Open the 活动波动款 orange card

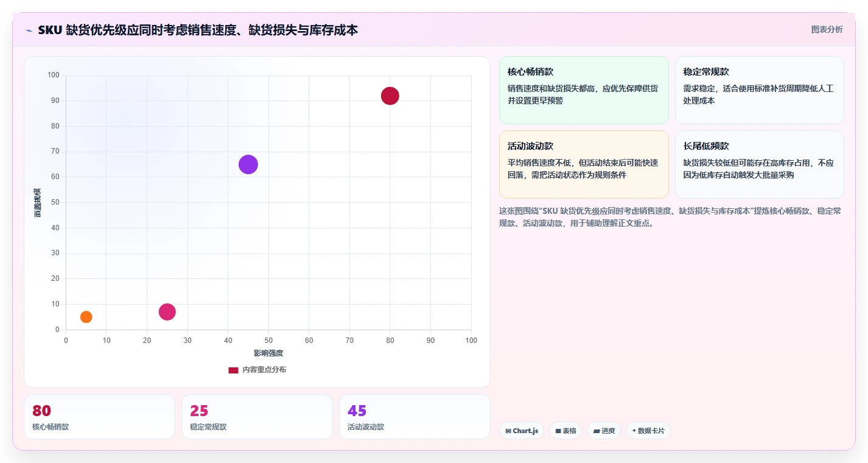coord(584,164)
